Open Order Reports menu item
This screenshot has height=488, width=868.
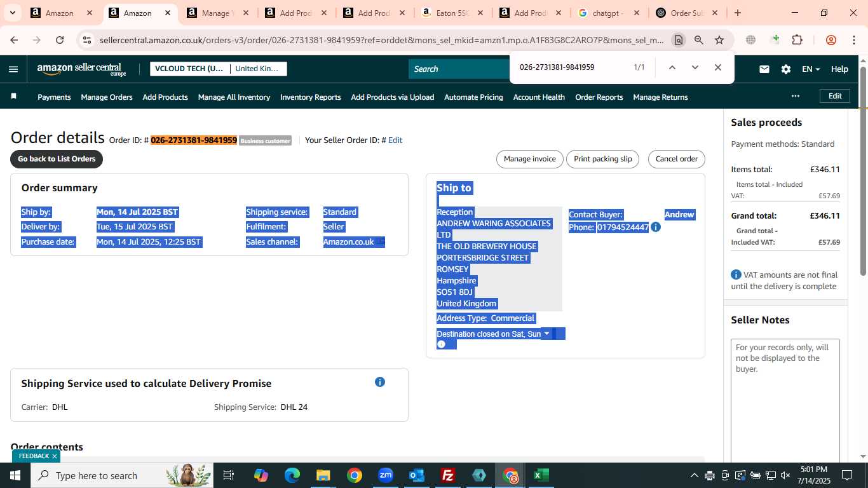[599, 97]
